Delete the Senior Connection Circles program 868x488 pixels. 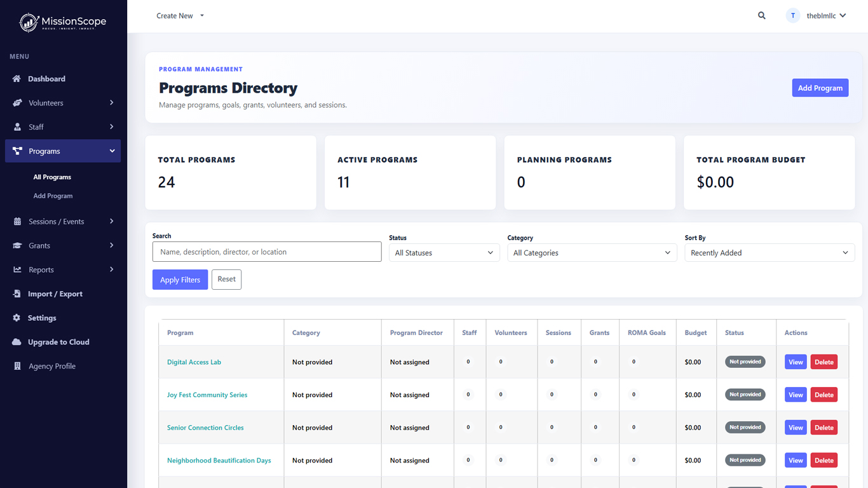pyautogui.click(x=824, y=428)
